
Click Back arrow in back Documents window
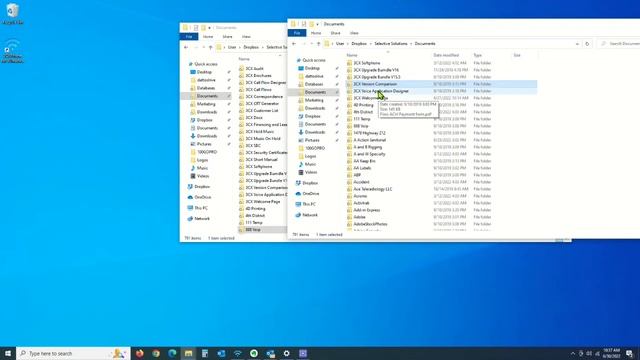(x=186, y=47)
